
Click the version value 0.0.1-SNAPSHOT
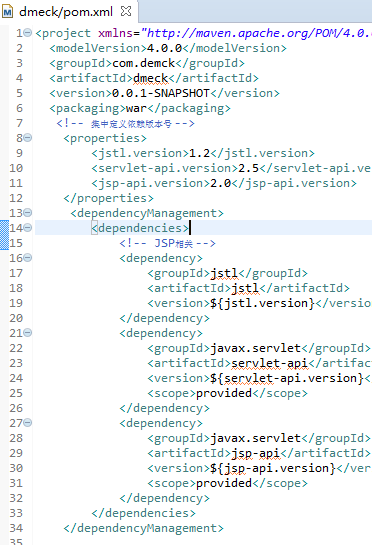click(161, 93)
